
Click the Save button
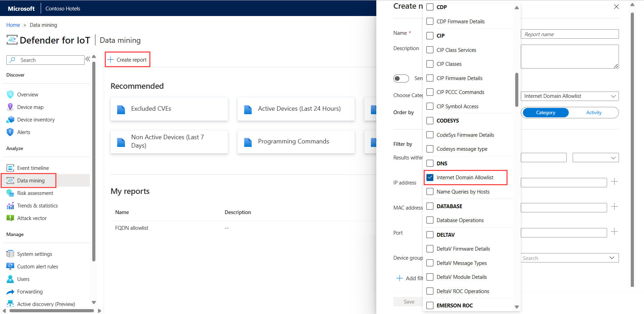point(408,302)
